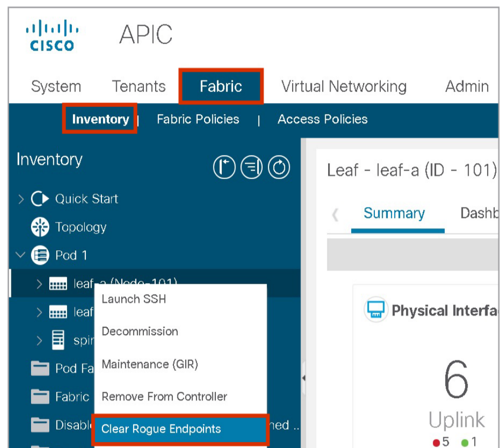The image size is (504, 448).
Task: Open the Fabric Policies submenu link
Action: coord(198,119)
